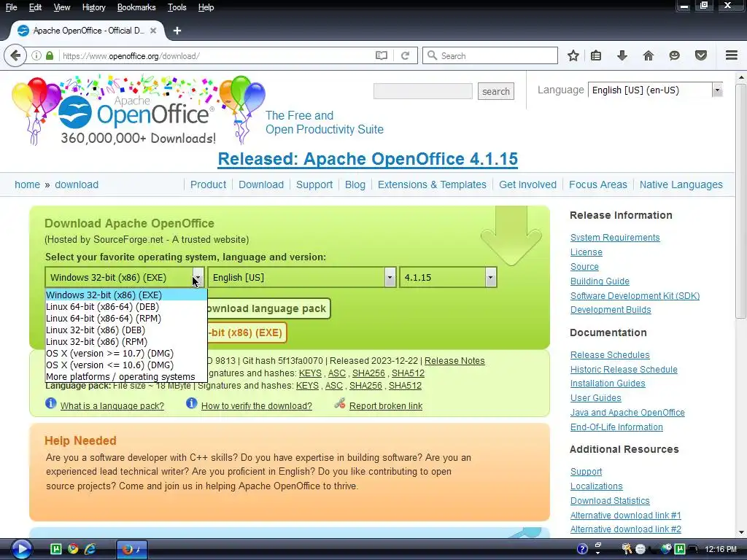Open Installation Guides link
Viewport: 747px width, 560px height.
click(608, 384)
